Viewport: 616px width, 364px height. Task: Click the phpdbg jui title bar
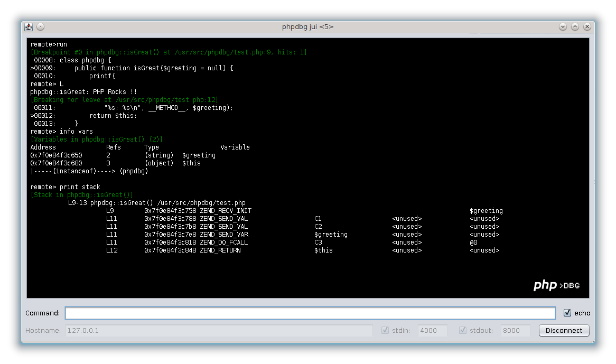tap(307, 27)
